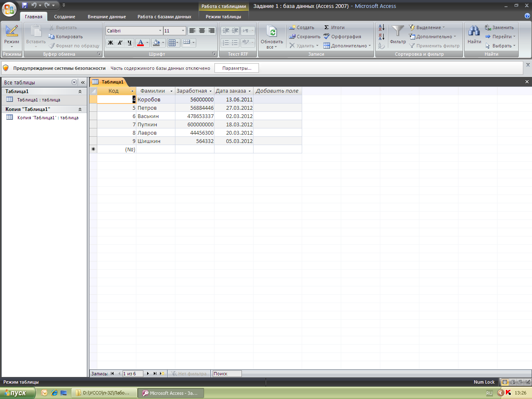Go to last record navigation button
Image resolution: width=532 pixels, height=399 pixels.
[155, 374]
